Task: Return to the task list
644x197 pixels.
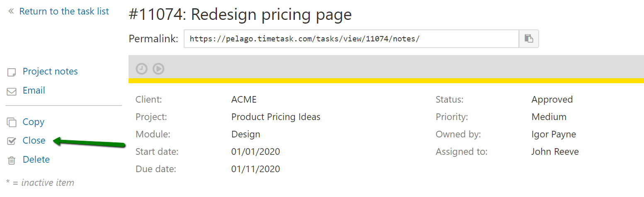Action: (64, 12)
